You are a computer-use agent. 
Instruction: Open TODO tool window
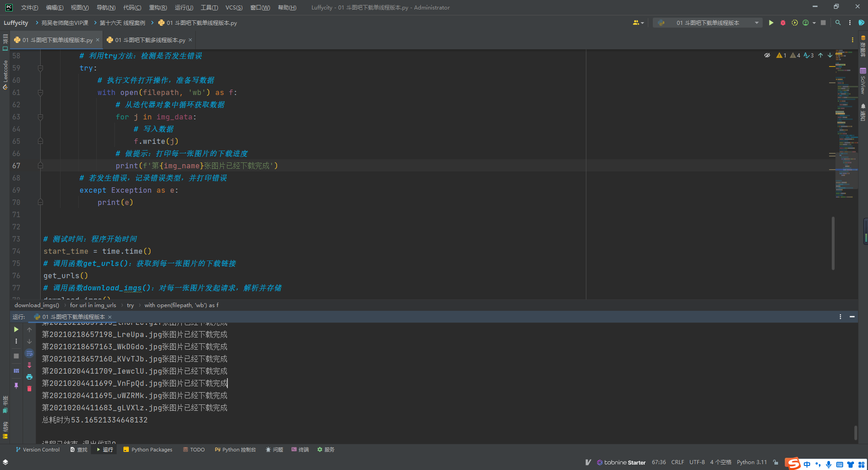coord(194,450)
